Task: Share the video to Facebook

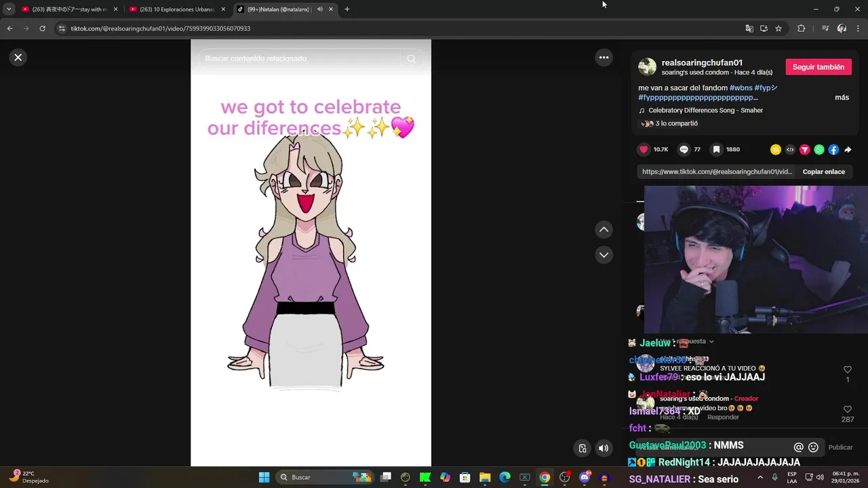Action: (833, 150)
